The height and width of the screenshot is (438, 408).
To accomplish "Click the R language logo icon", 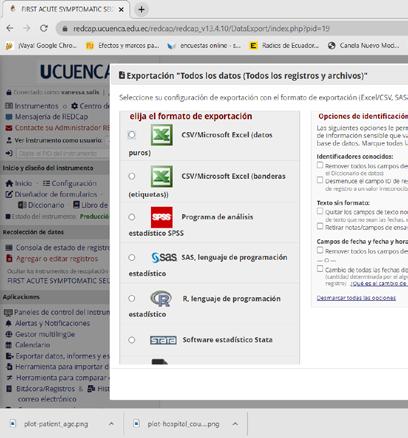I will click(x=161, y=298).
